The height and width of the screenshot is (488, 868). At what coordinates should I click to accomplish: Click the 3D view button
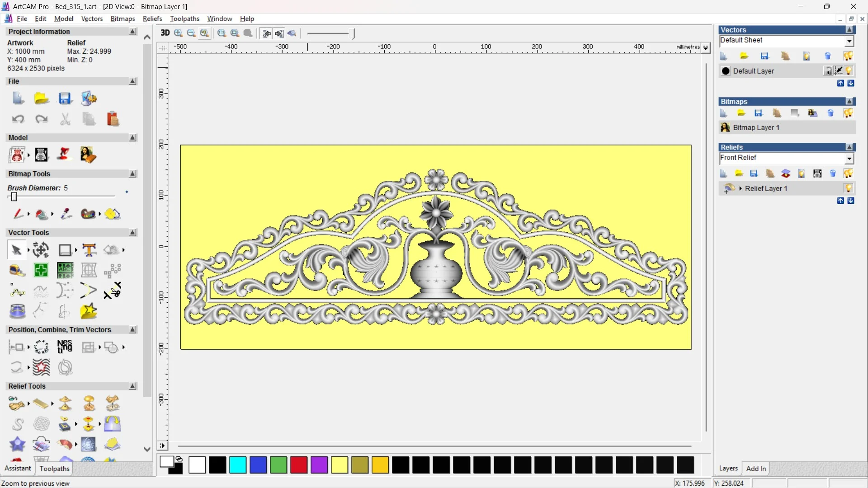pos(165,33)
